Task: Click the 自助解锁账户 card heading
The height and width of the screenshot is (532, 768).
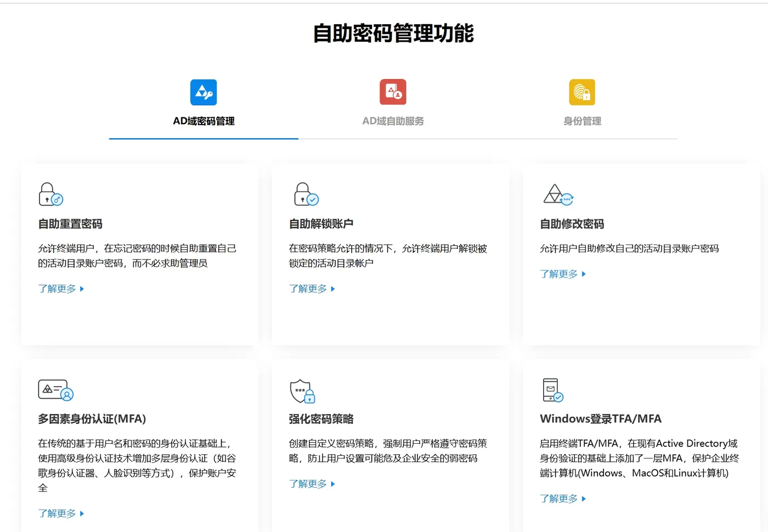Action: (321, 224)
